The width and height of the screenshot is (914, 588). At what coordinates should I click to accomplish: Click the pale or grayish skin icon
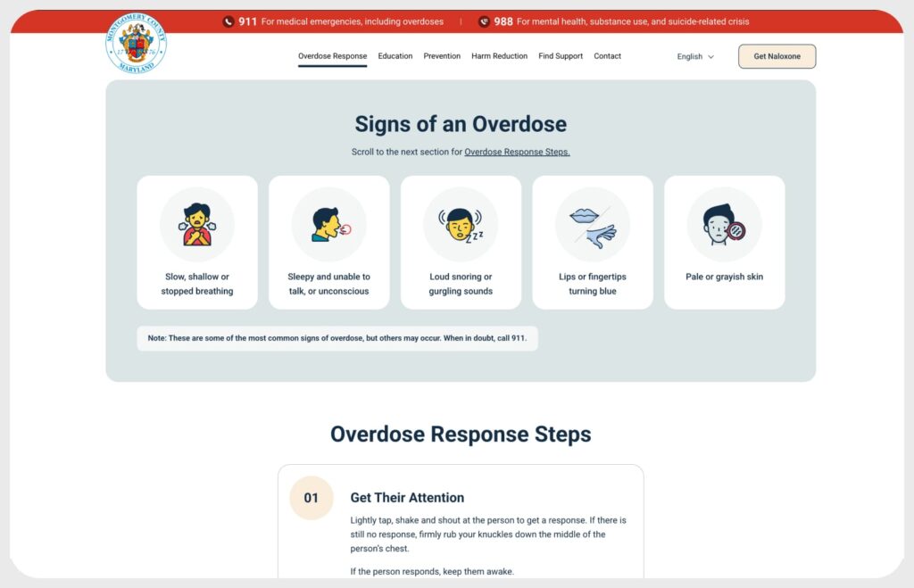pos(724,224)
